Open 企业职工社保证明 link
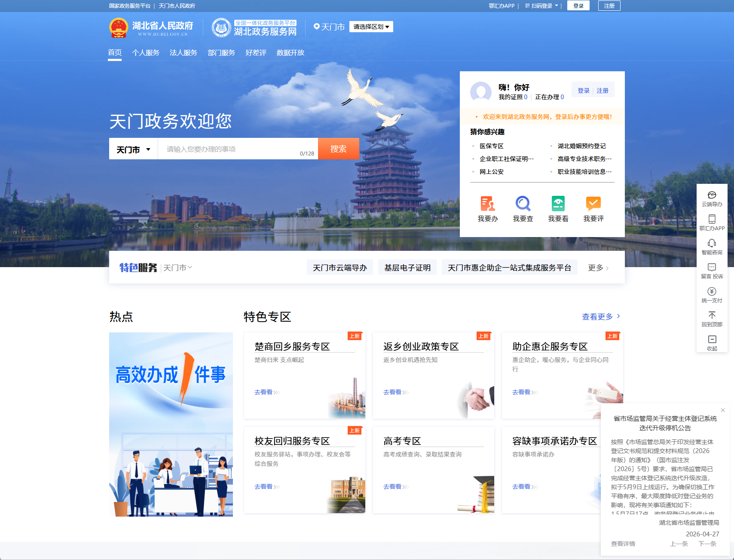 507,159
